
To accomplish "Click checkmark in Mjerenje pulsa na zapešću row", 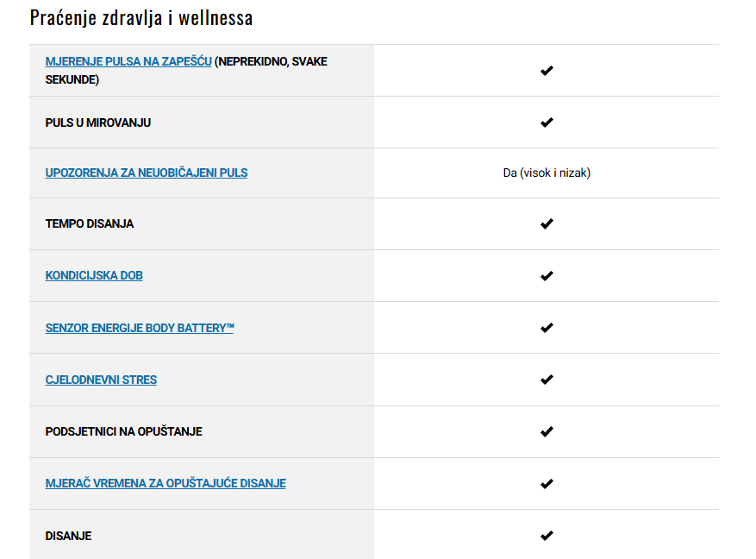I will 547,71.
